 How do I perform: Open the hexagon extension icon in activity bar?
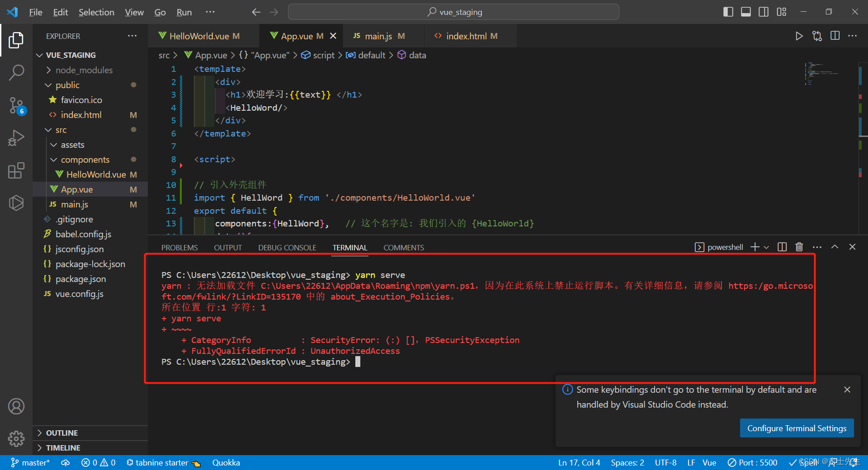pyautogui.click(x=16, y=203)
